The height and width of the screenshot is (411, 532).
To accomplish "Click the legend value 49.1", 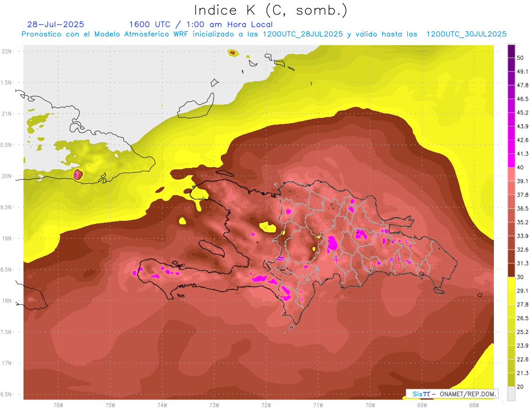I will 522,71.
